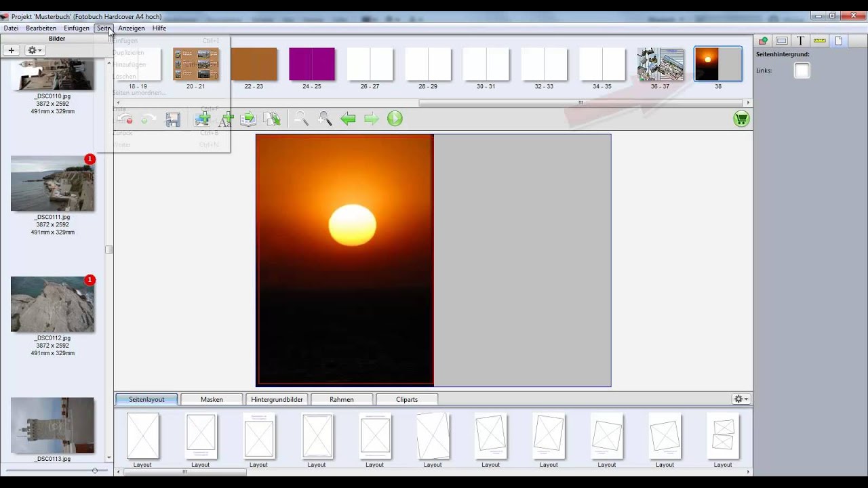Select pages 30 - 31 thumbnail
Image resolution: width=868 pixels, height=488 pixels.
[x=486, y=64]
